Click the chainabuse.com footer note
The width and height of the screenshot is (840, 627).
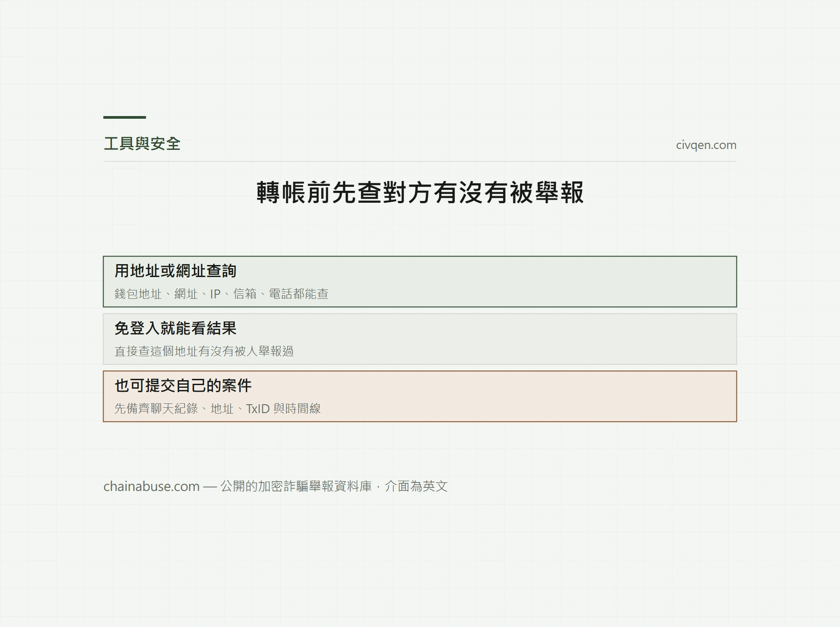(x=276, y=486)
